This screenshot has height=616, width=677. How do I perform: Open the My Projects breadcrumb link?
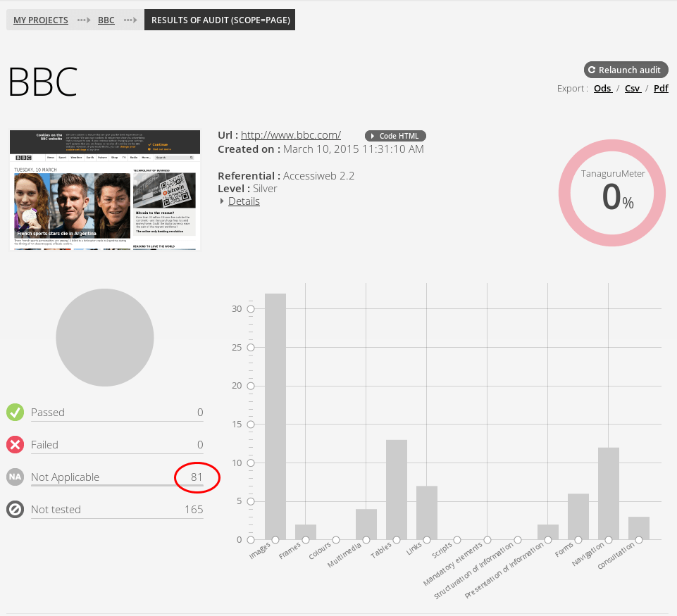pyautogui.click(x=41, y=20)
